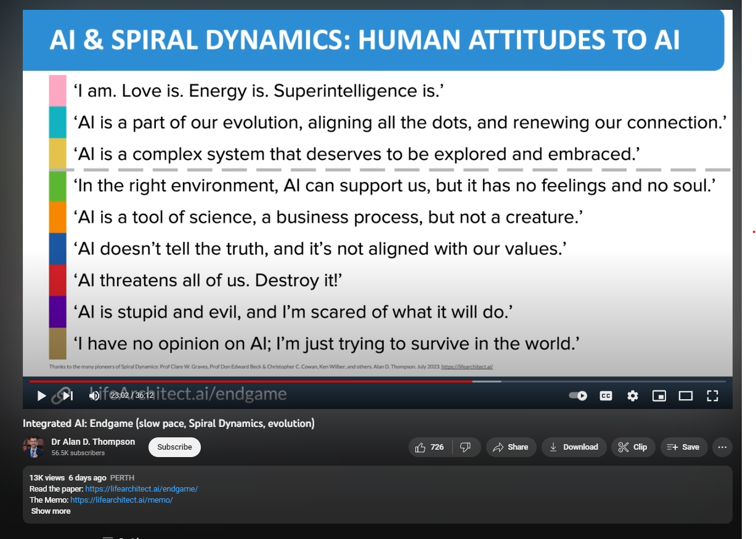Image resolution: width=756 pixels, height=539 pixels.
Task: Enter full screen mode
Action: point(712,395)
